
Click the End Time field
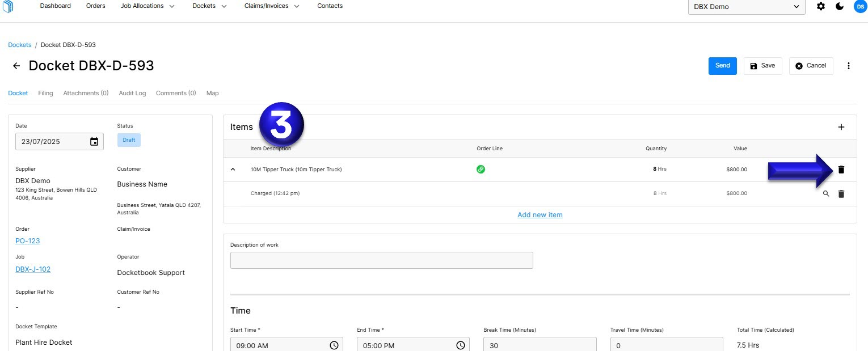pos(413,344)
